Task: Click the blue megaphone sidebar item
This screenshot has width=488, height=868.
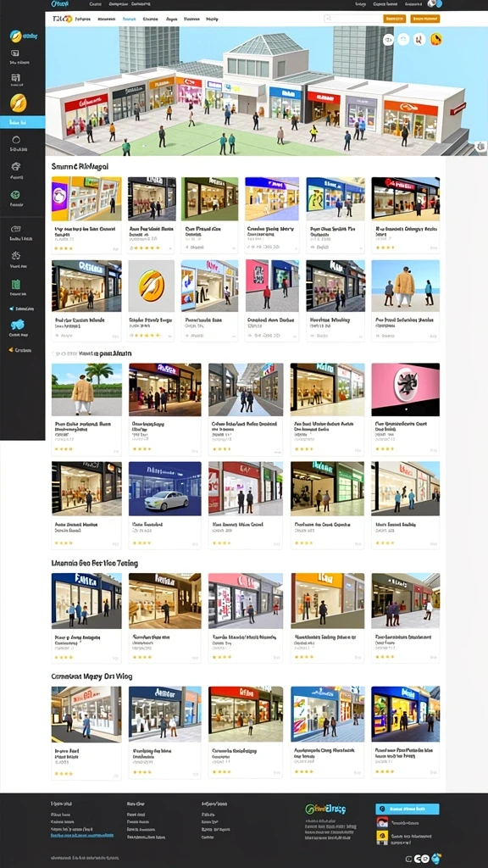Action: (22, 309)
